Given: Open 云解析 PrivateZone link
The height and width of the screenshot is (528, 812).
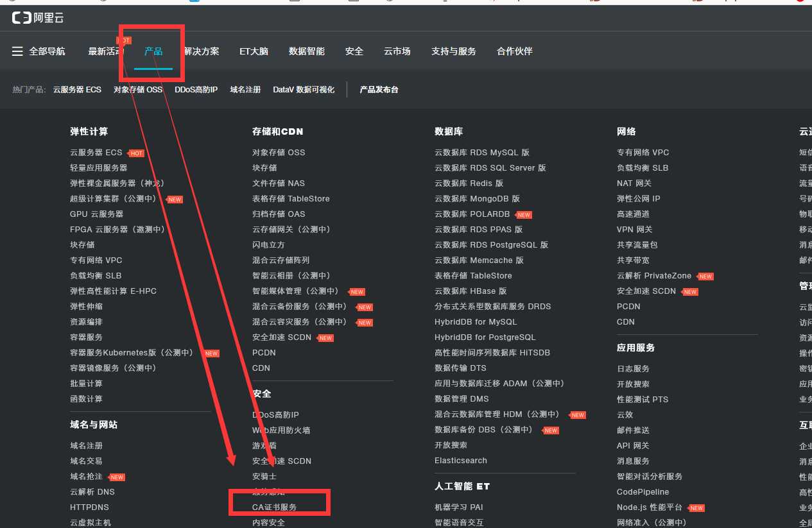Looking at the screenshot, I should coord(654,276).
